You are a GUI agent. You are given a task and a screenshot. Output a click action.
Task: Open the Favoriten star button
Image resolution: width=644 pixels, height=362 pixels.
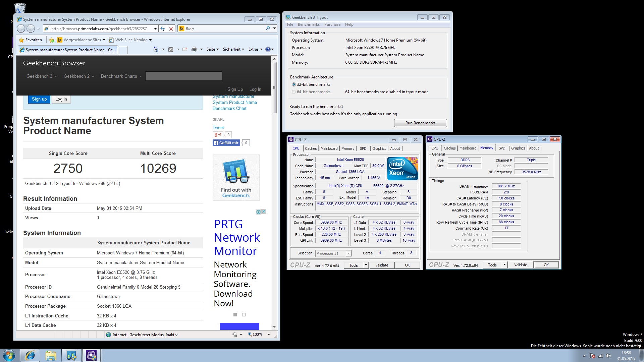tap(31, 40)
